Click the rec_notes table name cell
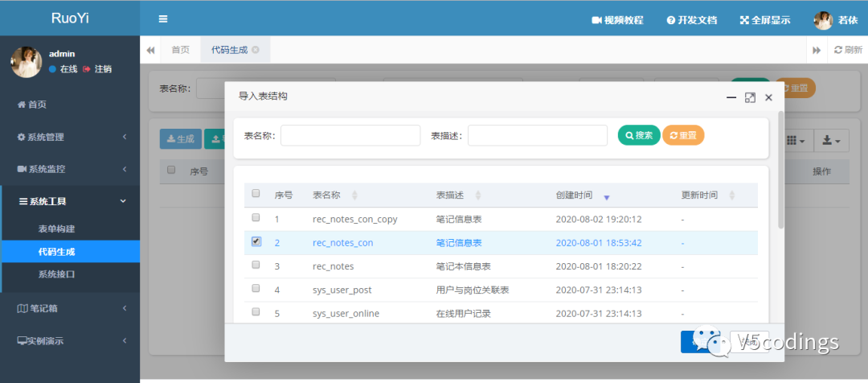 (x=334, y=266)
